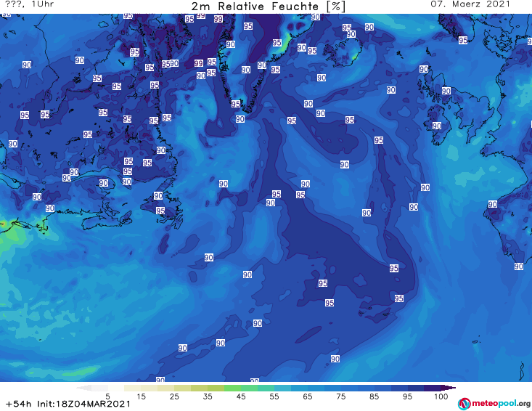The height and width of the screenshot is (411, 532).
Task: Click the darkest purple swatch in the color scale
Action: pyautogui.click(x=433, y=388)
